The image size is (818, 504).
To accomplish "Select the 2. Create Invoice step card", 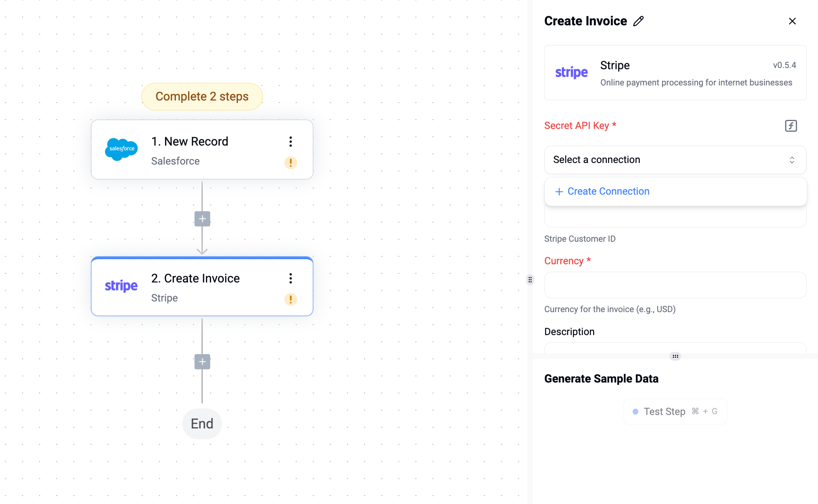I will [202, 286].
